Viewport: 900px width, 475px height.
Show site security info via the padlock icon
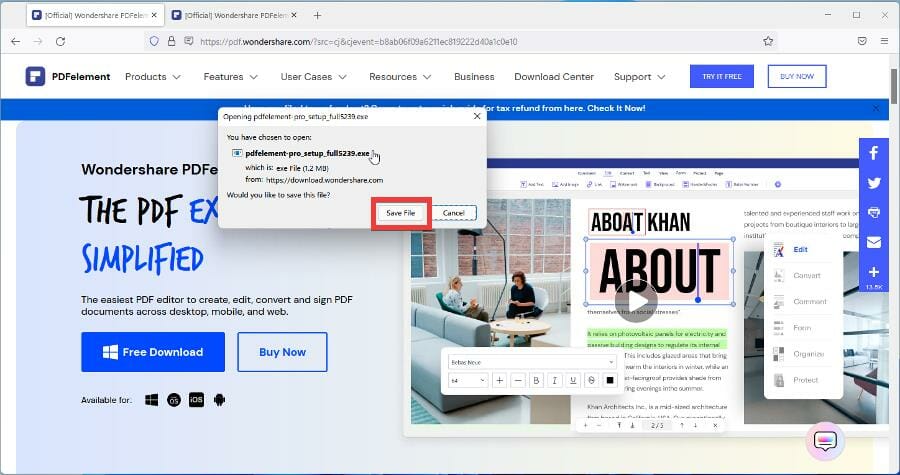171,41
